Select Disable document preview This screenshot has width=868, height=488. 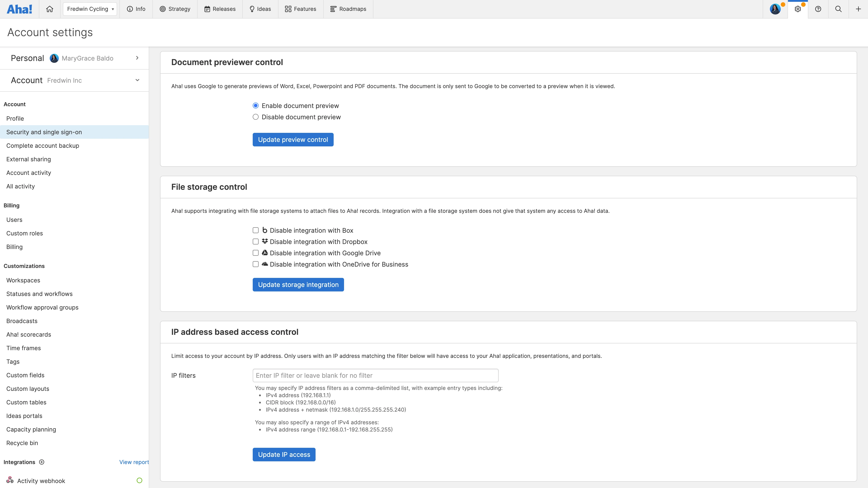click(255, 117)
